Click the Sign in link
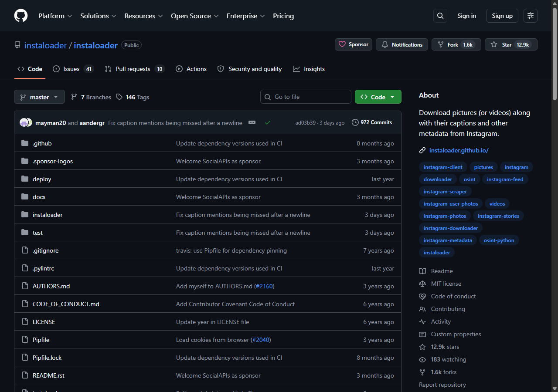 pos(466,16)
